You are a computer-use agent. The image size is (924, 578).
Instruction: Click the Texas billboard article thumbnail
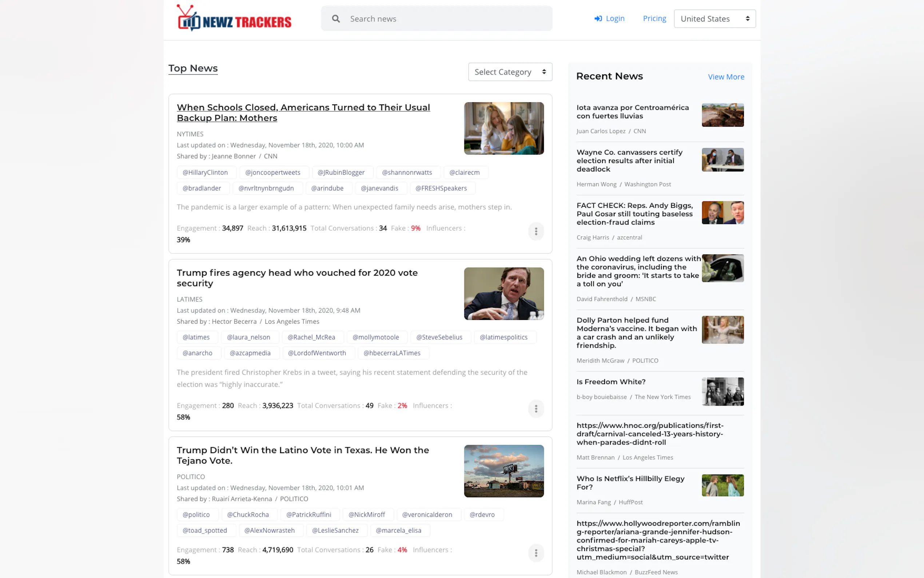tap(503, 471)
